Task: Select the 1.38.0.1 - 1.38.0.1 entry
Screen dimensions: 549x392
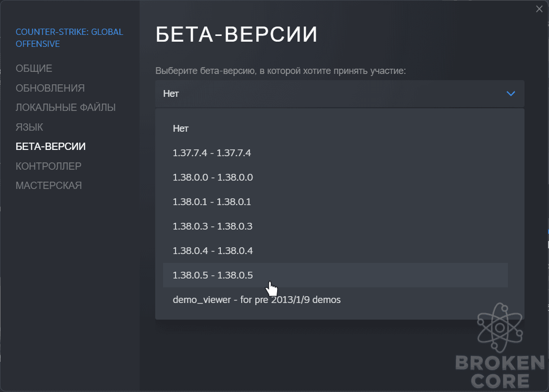Action: (335, 202)
